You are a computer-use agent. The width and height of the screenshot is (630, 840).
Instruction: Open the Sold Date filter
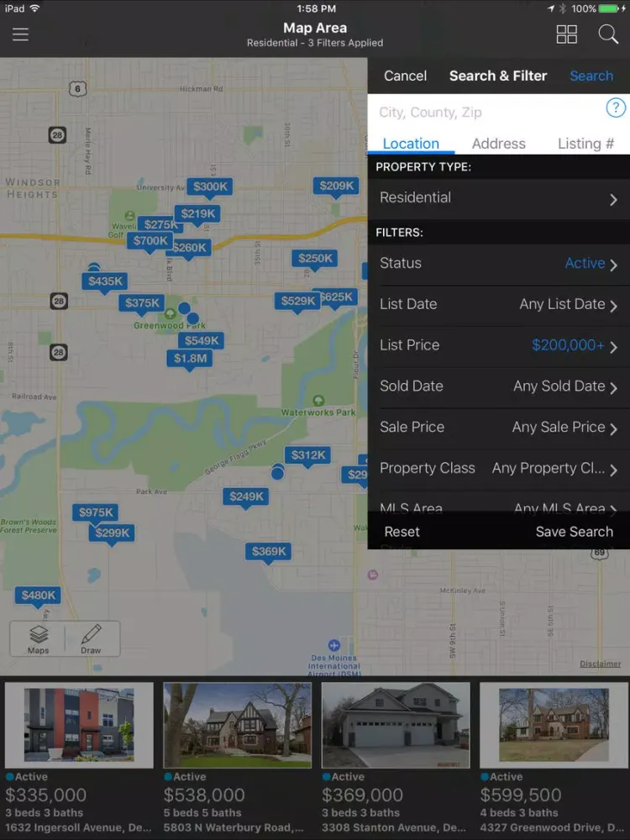[498, 386]
